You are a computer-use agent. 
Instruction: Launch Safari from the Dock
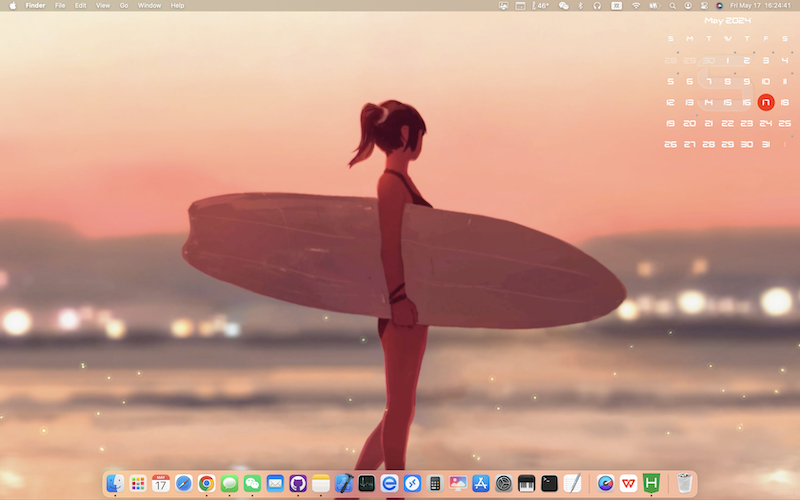[x=184, y=483]
